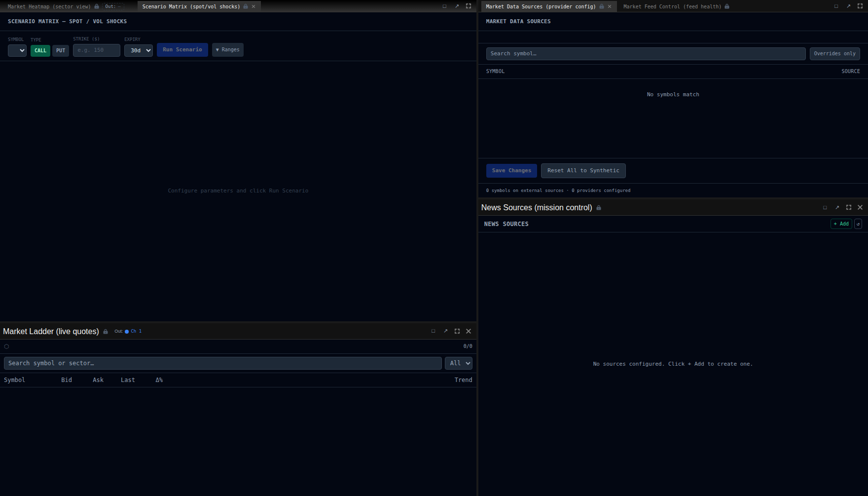This screenshot has height=496, width=868.
Task: Switch to Scenario Matrix (spot/vol shocks) tab
Action: (x=191, y=6)
